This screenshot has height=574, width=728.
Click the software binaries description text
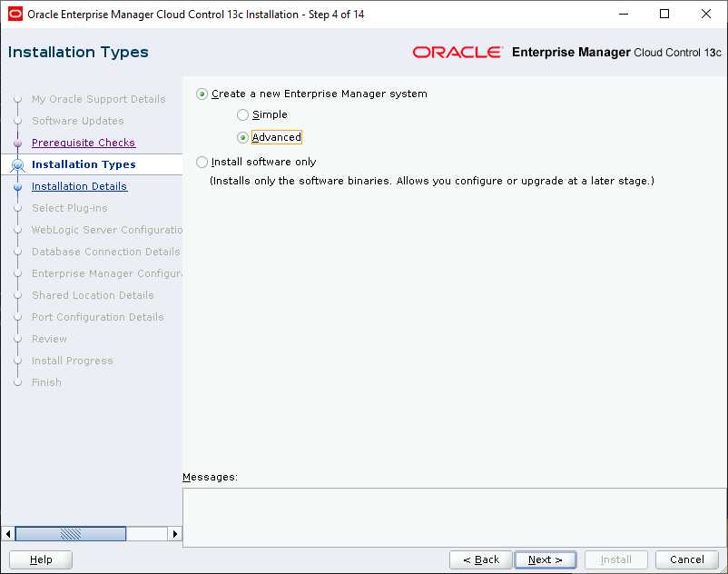click(x=432, y=181)
